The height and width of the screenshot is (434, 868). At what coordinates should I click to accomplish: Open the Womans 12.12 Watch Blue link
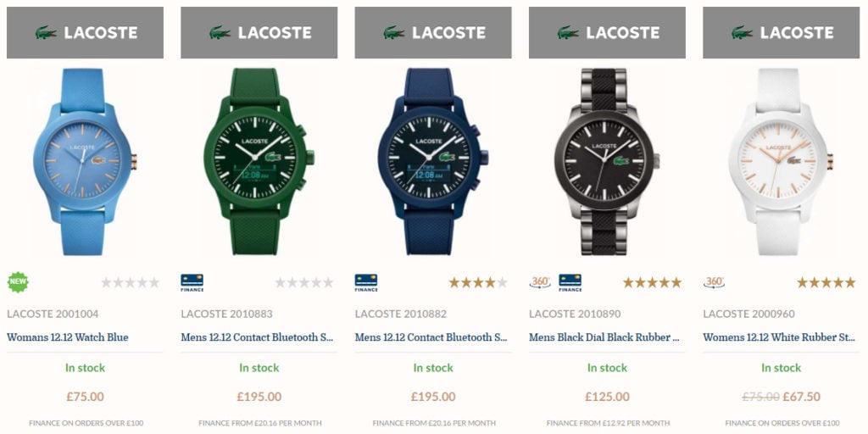(x=68, y=337)
